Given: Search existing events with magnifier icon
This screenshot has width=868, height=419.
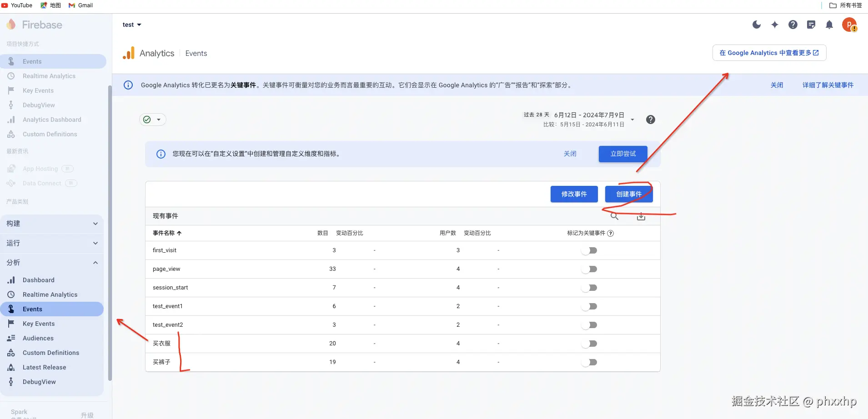Looking at the screenshot, I should pos(614,216).
